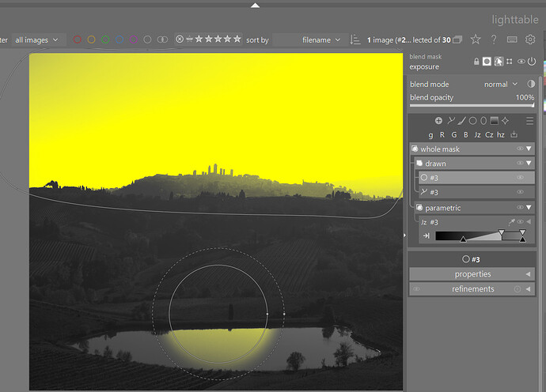Toggle circle #3 eye visibility
Viewport: 546px width, 392px height.
[x=520, y=177]
